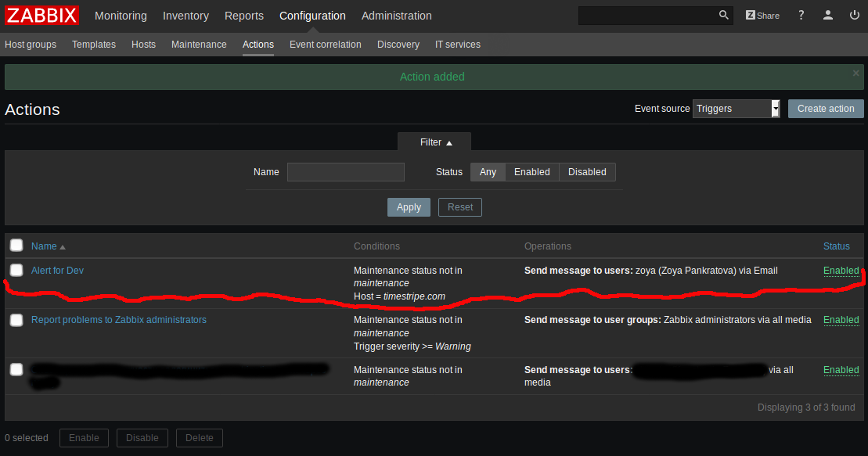Dismiss the 'Action added' message
Image resolution: width=868 pixels, height=456 pixels.
click(855, 73)
